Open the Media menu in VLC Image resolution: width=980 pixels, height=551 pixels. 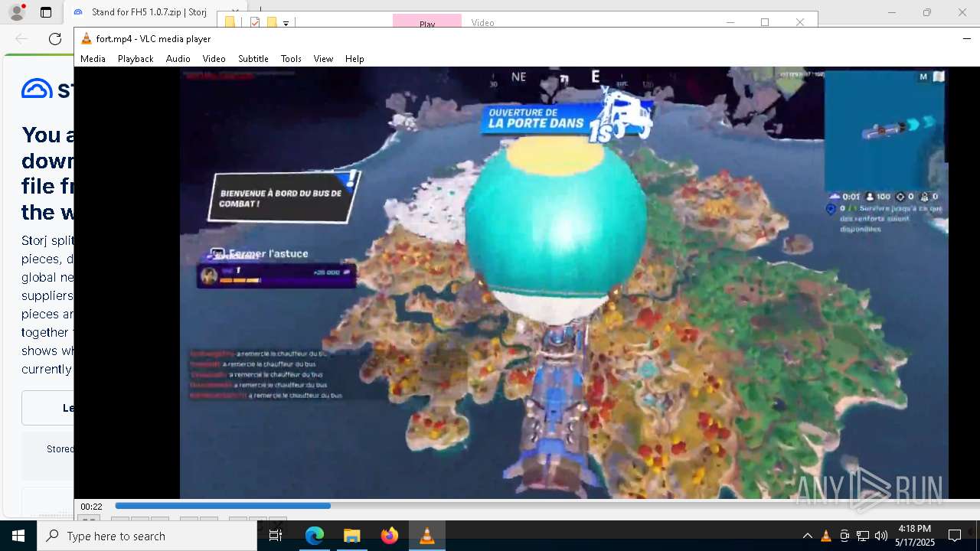coord(93,59)
